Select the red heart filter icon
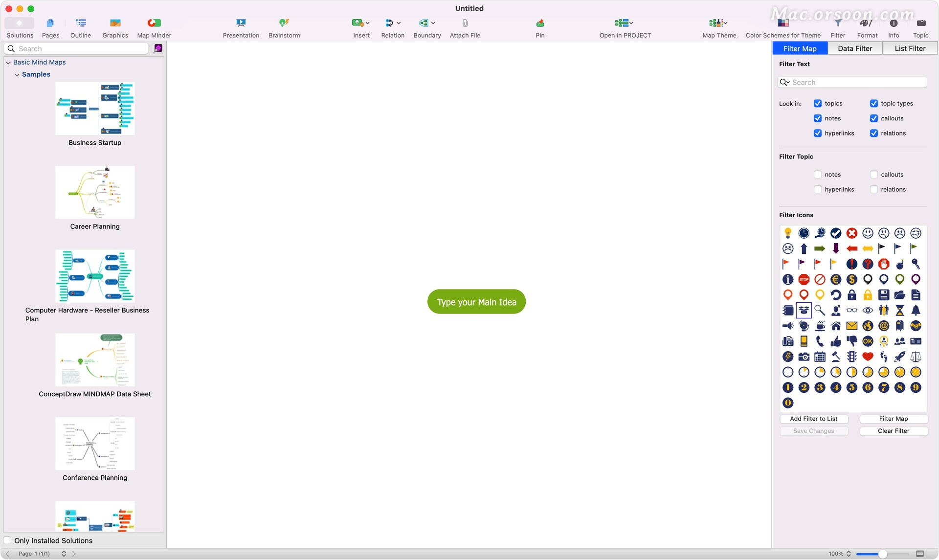939x560 pixels. point(868,357)
